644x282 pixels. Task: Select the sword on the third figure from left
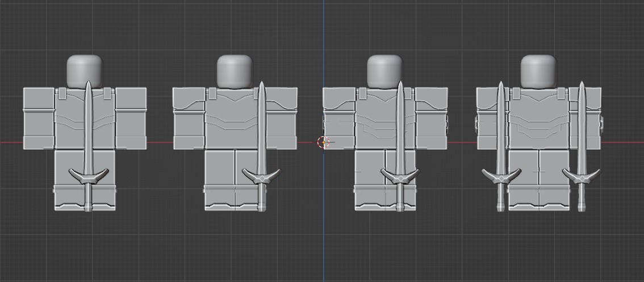(400, 146)
